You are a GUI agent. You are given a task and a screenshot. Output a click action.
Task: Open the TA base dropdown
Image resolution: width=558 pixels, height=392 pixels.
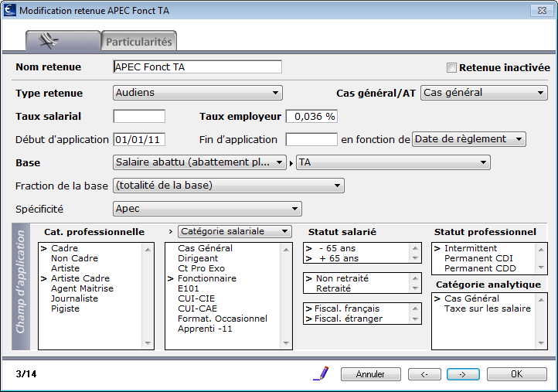pyautogui.click(x=393, y=162)
